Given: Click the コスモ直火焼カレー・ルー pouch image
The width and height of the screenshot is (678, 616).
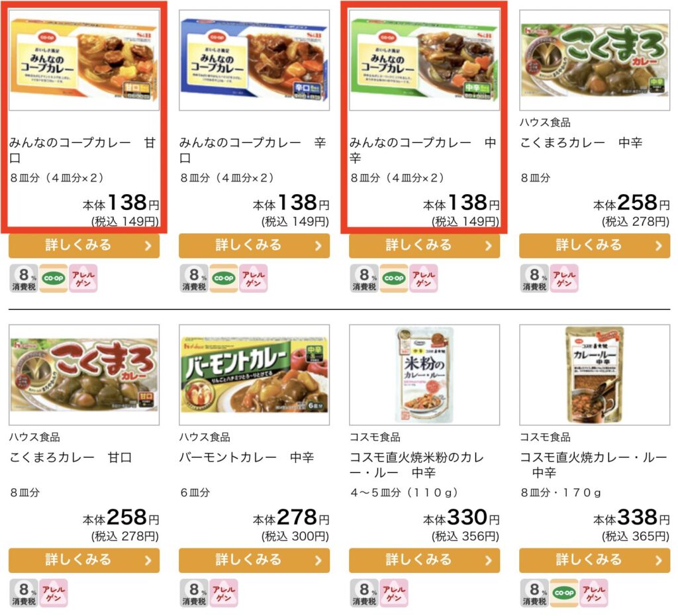Looking at the screenshot, I should pyautogui.click(x=594, y=373).
